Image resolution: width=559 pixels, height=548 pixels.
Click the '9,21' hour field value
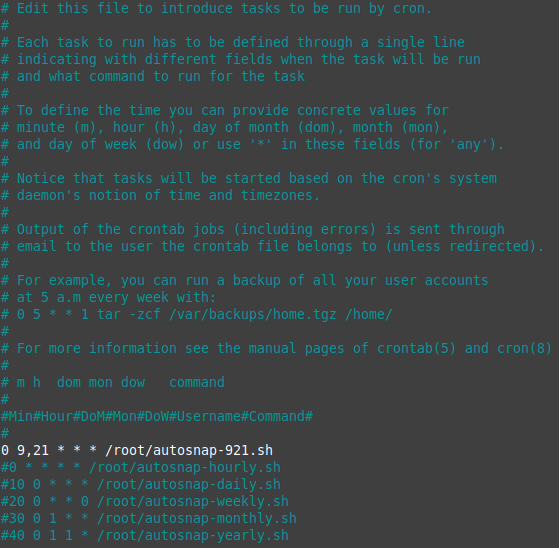click(x=33, y=451)
